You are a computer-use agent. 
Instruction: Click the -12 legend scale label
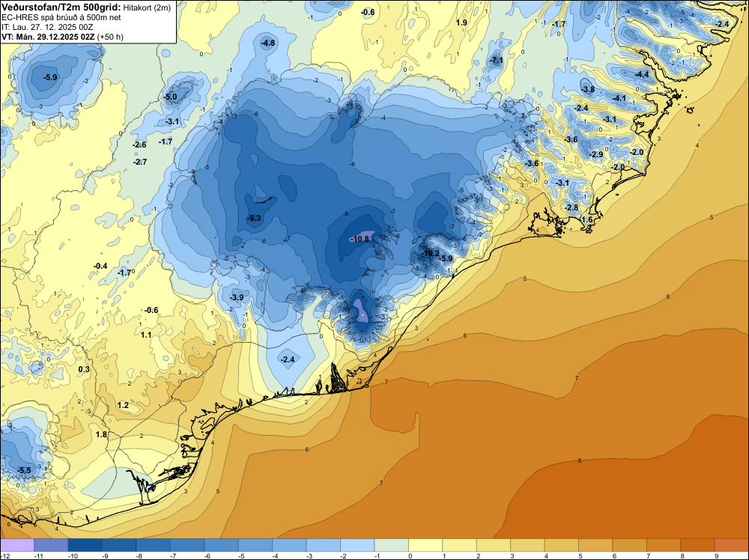click(4, 556)
